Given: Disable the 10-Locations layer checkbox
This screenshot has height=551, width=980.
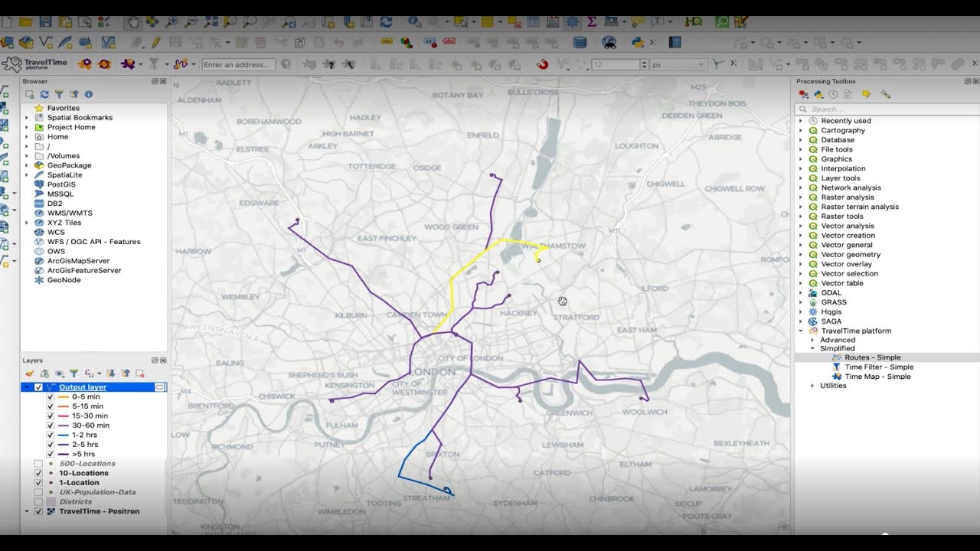Looking at the screenshot, I should 38,473.
